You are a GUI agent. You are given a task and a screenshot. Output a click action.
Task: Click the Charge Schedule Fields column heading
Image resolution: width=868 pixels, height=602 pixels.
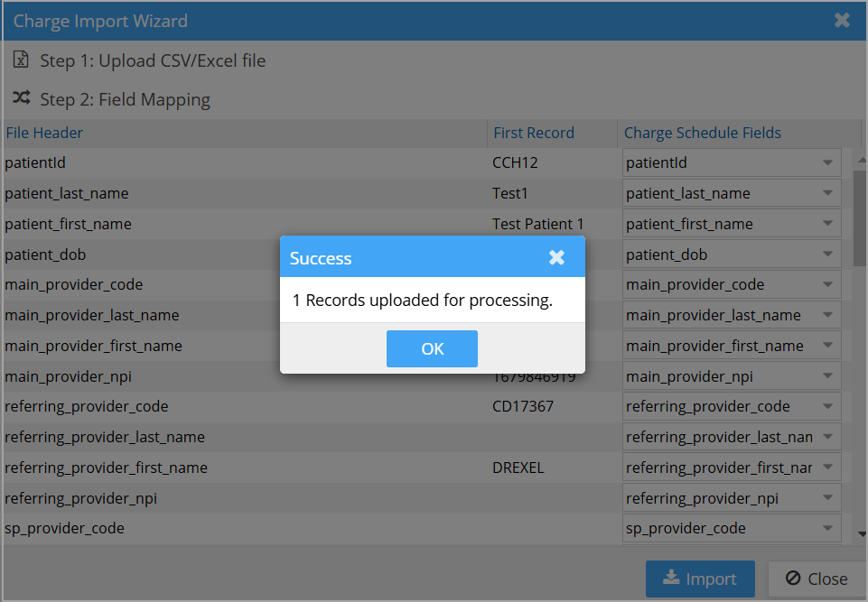(702, 133)
